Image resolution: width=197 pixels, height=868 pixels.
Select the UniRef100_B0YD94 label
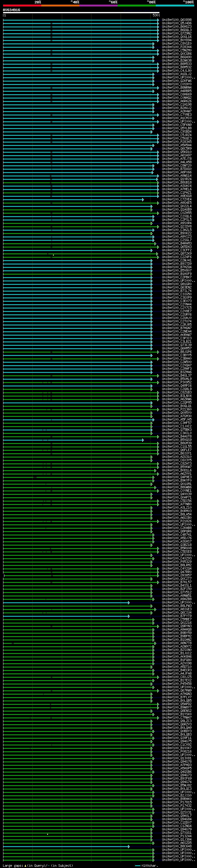pos(177,40)
